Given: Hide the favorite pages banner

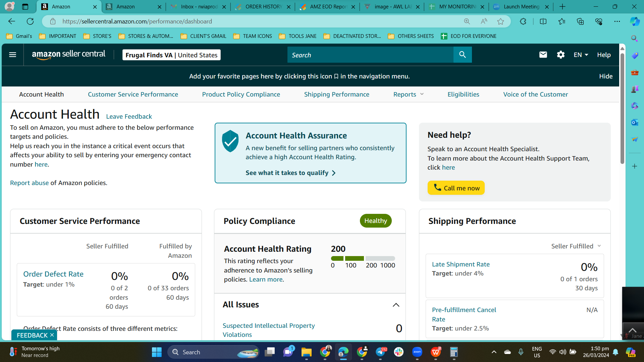Looking at the screenshot, I should (606, 76).
